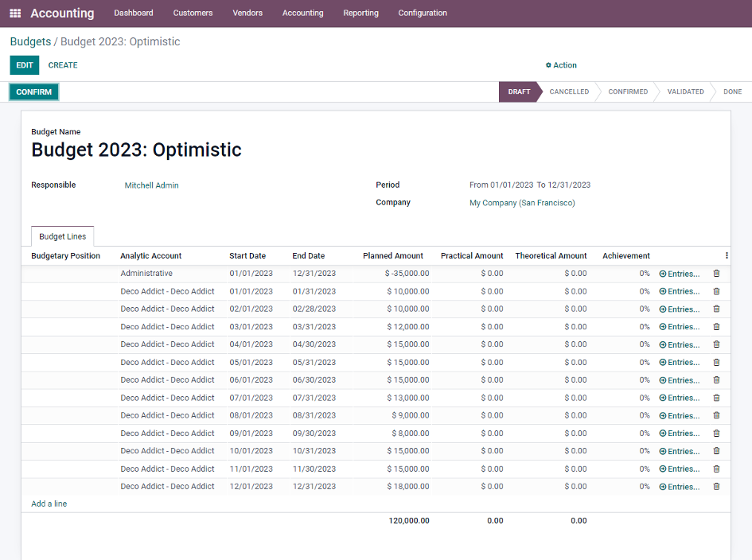The height and width of the screenshot is (560, 752).
Task: Add a line to budget
Action: click(49, 504)
